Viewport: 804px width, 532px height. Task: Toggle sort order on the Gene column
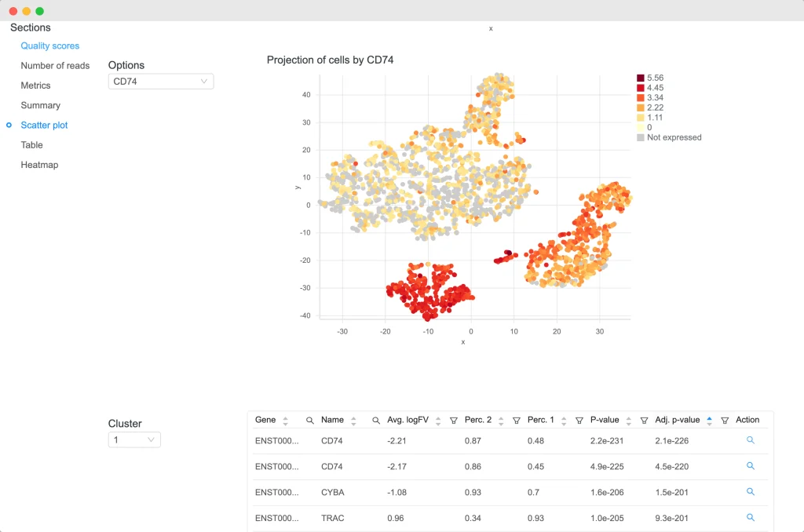pyautogui.click(x=285, y=421)
